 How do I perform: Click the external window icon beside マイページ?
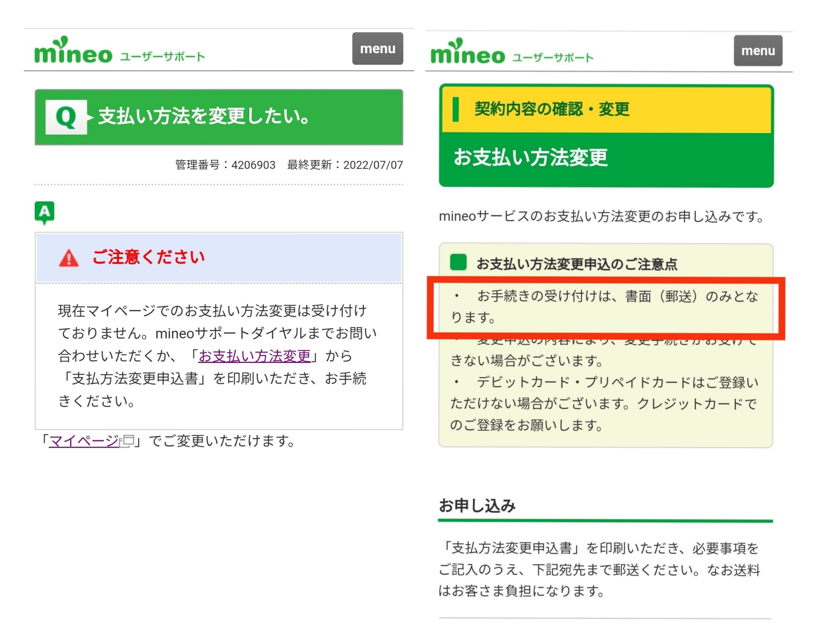(x=127, y=441)
